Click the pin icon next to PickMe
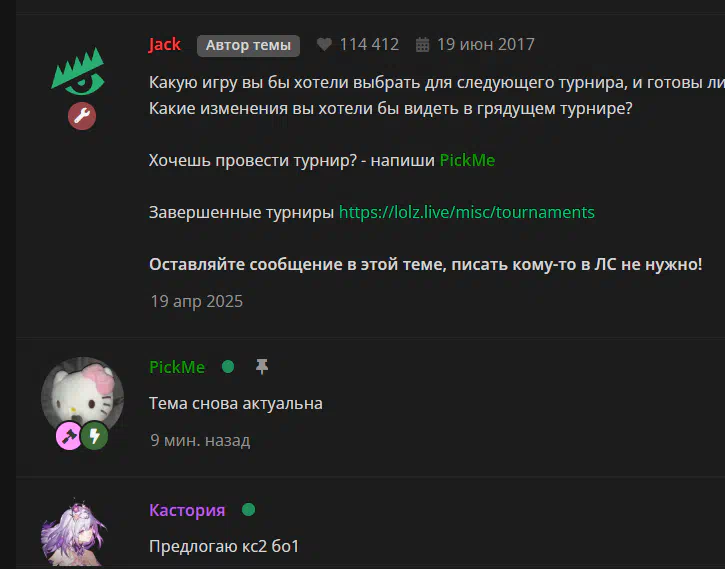Screen dimensions: 725x569 (262, 367)
